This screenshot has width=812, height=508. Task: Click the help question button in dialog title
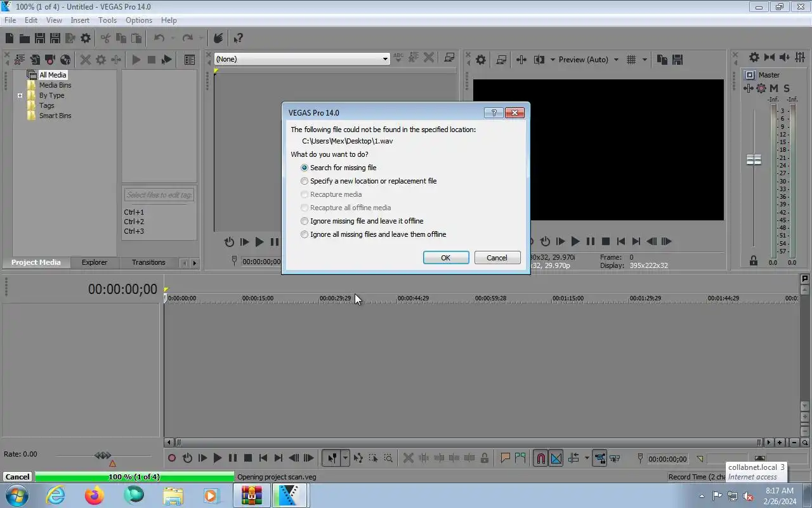coord(494,112)
